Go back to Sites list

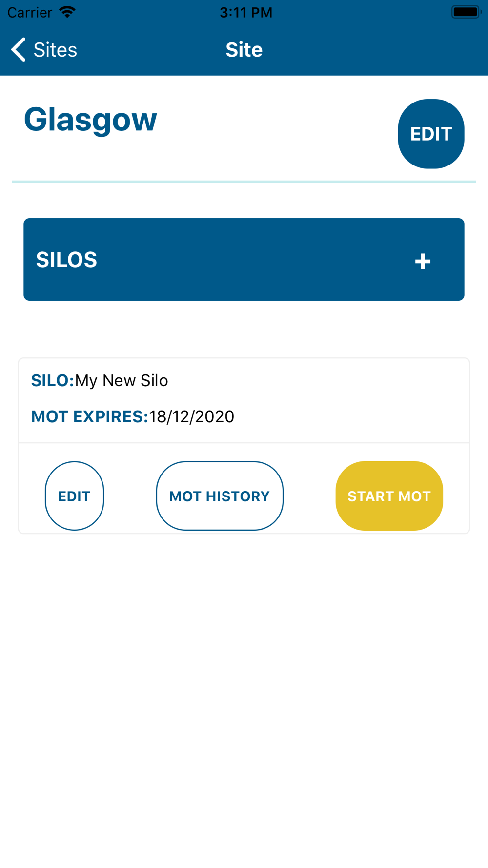44,50
